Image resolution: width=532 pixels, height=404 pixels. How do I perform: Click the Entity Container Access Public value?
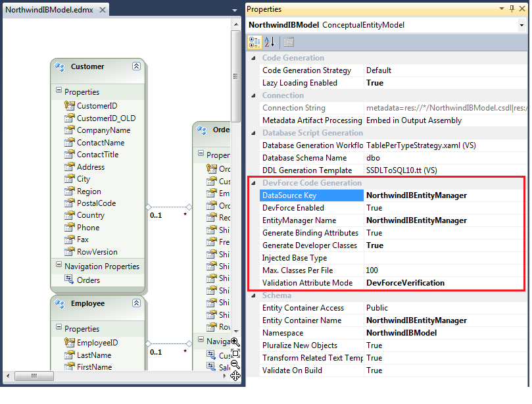tap(377, 308)
